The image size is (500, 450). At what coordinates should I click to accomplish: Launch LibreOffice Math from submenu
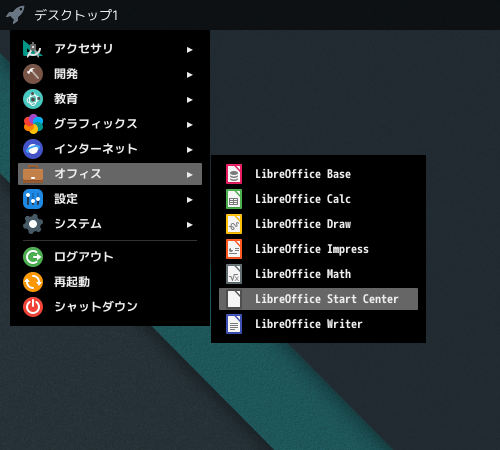coord(318,274)
